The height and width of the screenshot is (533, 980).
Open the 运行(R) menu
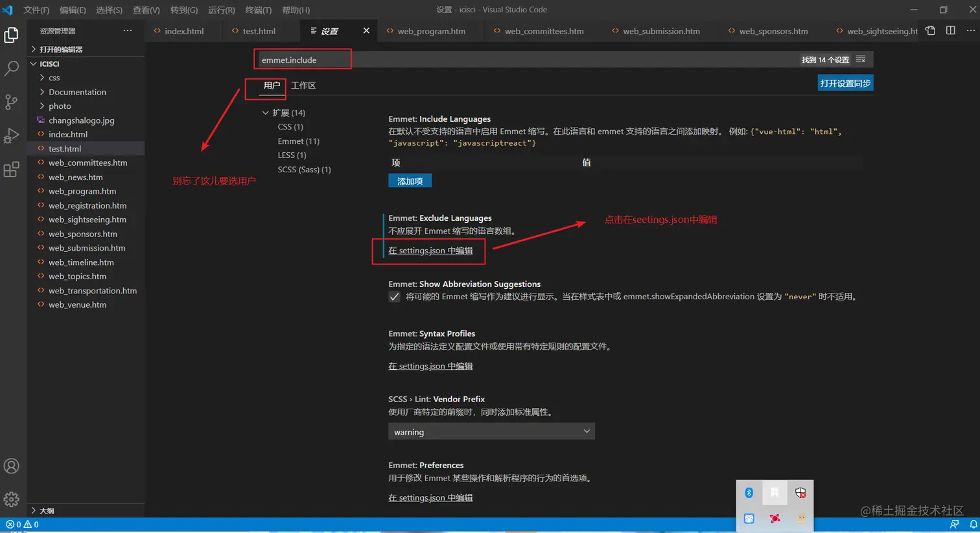pos(221,10)
